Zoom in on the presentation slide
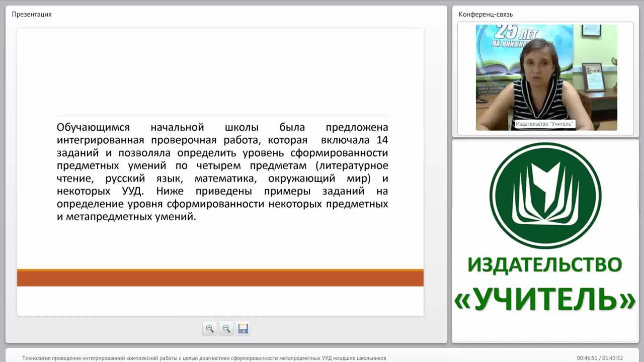 pos(210,328)
